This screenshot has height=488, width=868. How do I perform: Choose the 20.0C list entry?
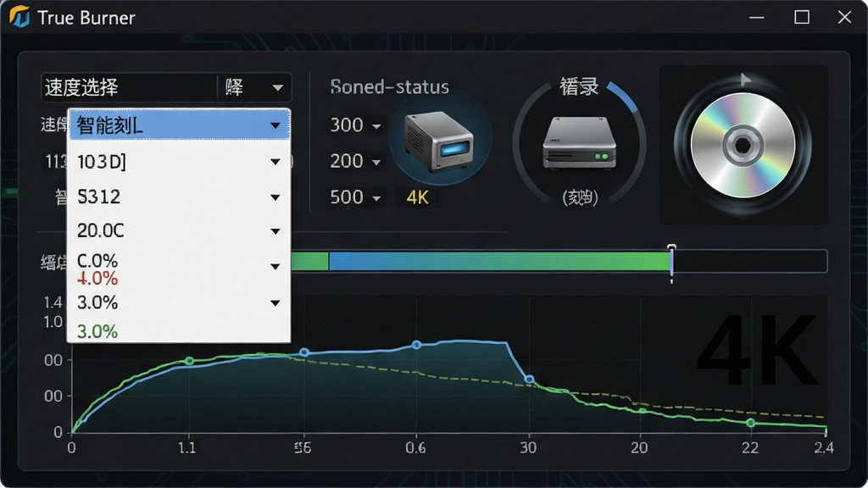(180, 230)
